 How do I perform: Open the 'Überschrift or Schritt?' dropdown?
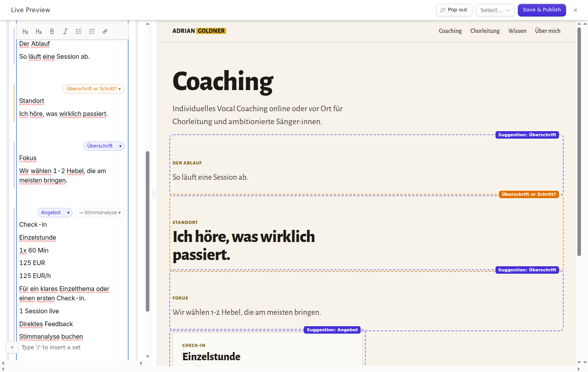[x=94, y=89]
